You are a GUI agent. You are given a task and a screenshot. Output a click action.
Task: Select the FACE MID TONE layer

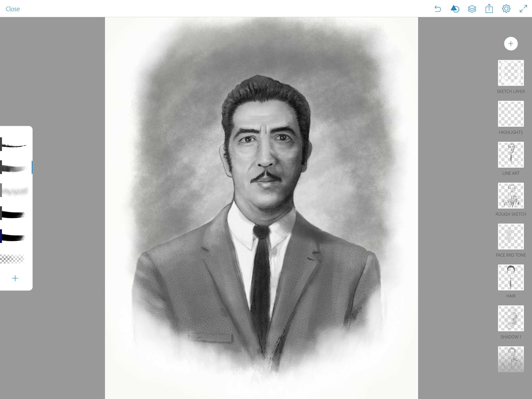tap(511, 237)
